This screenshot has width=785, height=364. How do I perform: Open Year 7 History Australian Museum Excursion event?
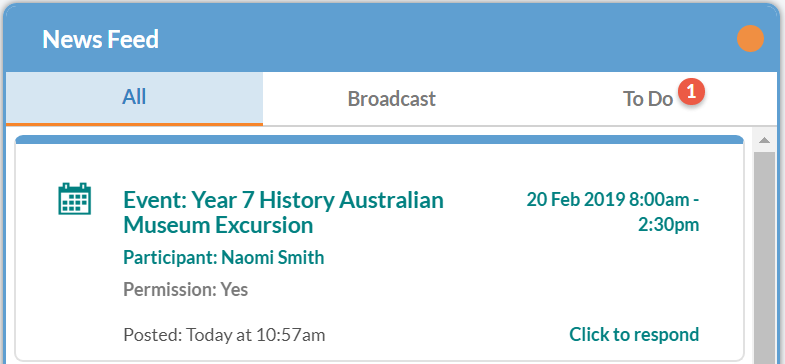283,212
